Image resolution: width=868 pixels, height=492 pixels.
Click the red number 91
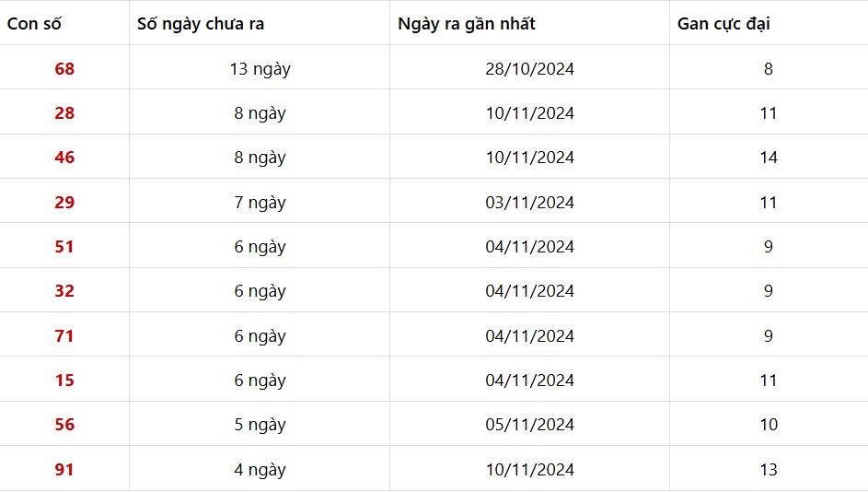tap(64, 470)
